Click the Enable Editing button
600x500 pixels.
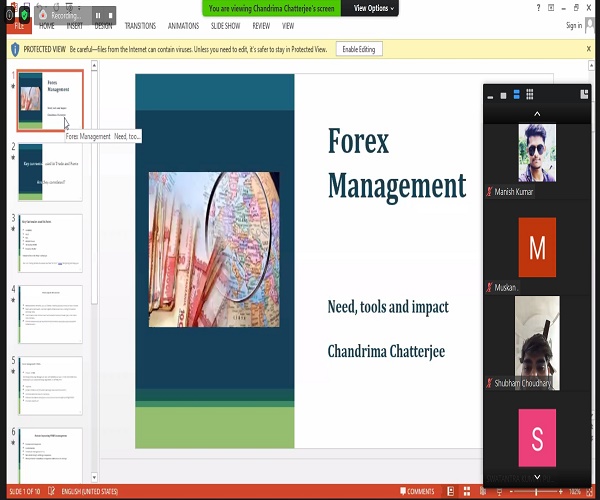(359, 49)
